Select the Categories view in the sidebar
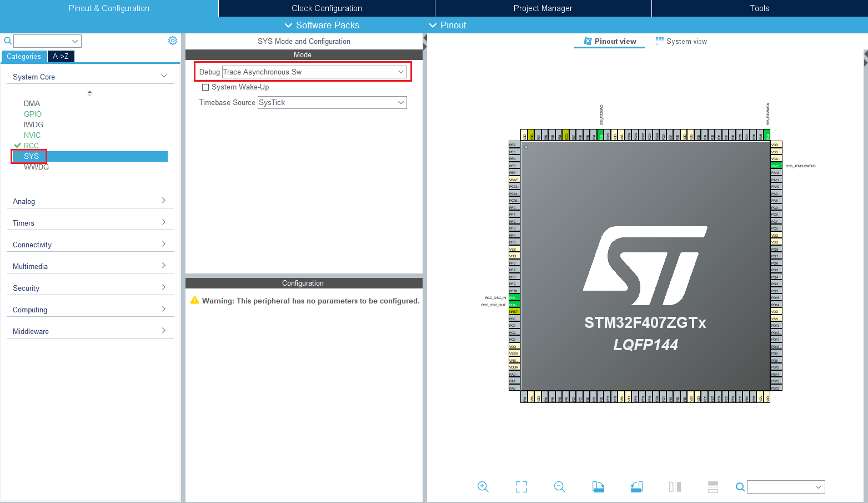The height and width of the screenshot is (503, 868). 24,56
